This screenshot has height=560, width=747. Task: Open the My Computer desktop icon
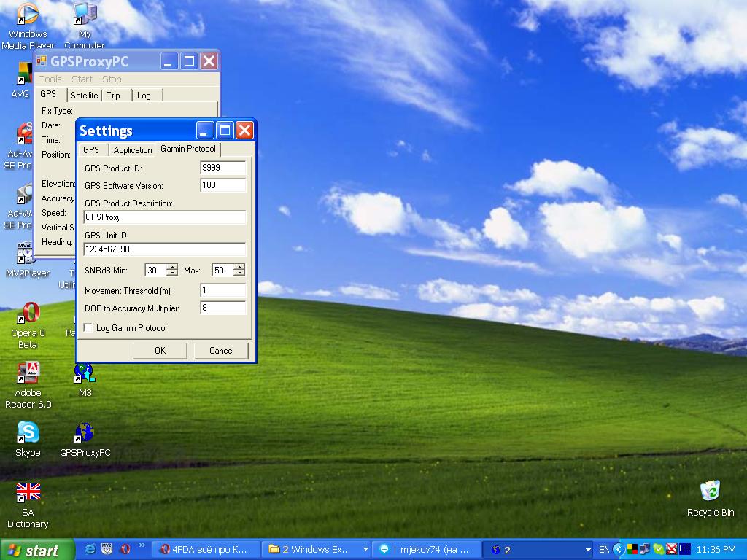[85, 26]
